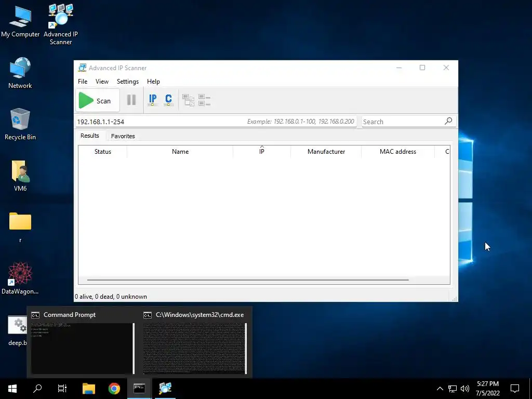The image size is (532, 399).
Task: Open the View menu
Action: coord(102,82)
